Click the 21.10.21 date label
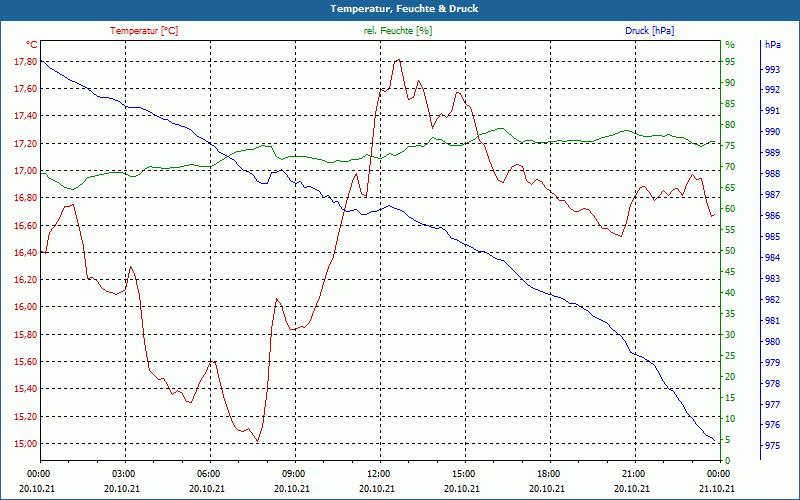The height and width of the screenshot is (500, 800). pos(717,488)
